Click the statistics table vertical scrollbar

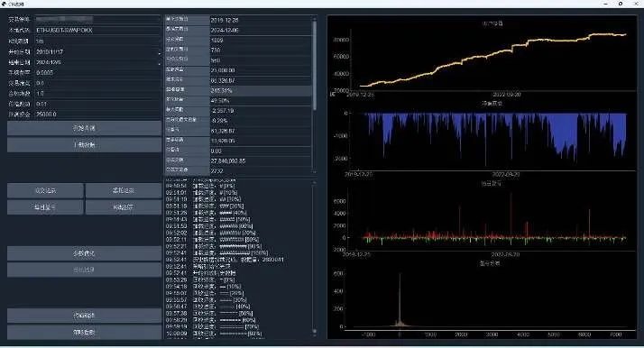click(315, 66)
